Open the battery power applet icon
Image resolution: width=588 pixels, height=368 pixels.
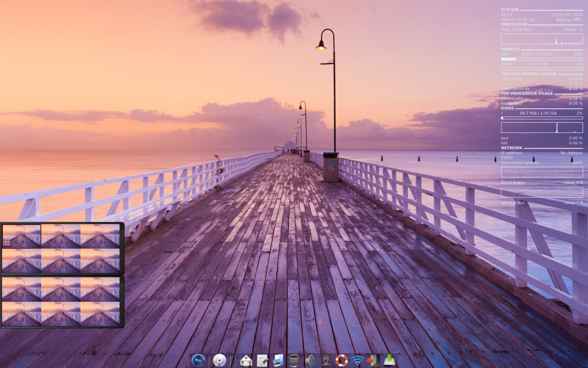[325, 359]
